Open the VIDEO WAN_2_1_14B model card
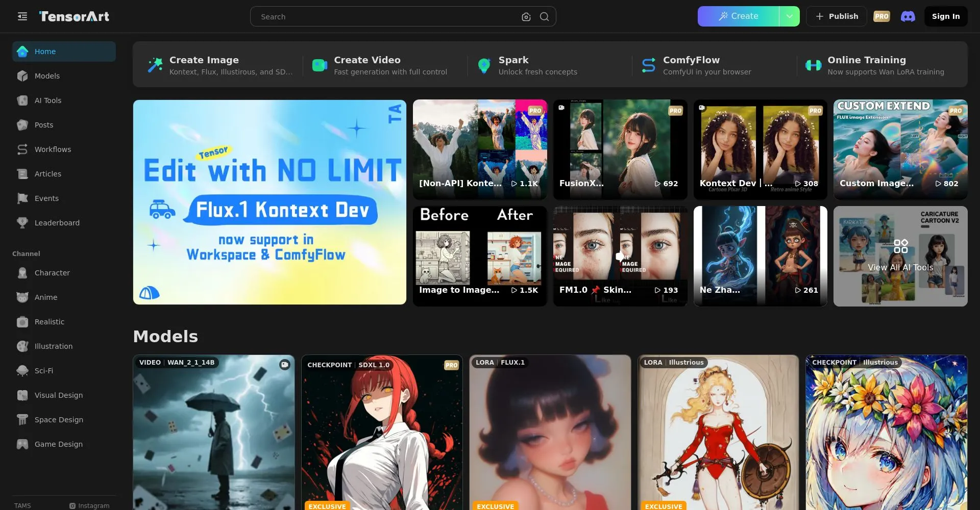This screenshot has width=980, height=510. coord(214,432)
